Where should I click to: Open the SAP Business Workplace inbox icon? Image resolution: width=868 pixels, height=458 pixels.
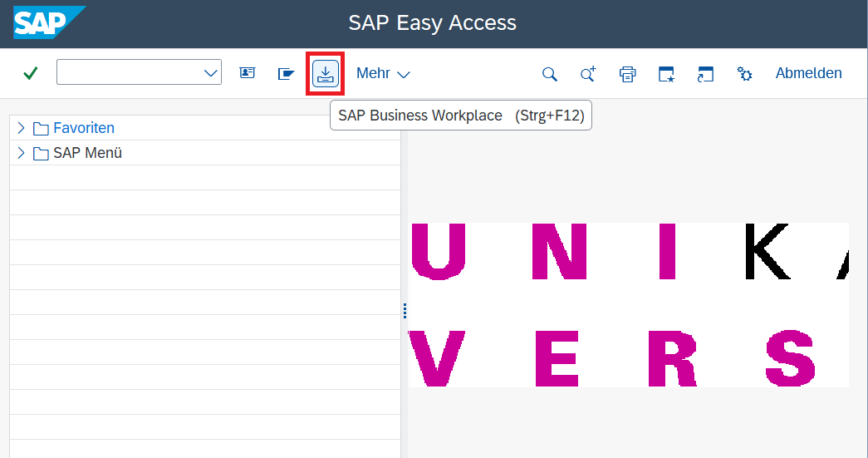[326, 74]
